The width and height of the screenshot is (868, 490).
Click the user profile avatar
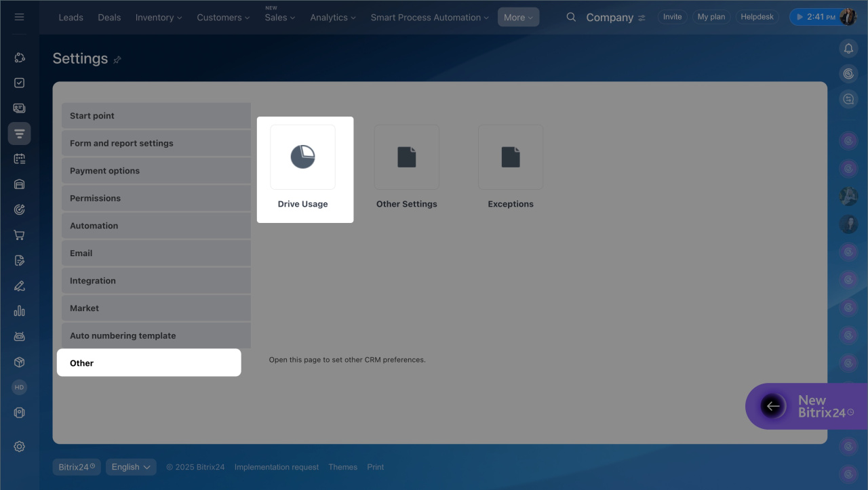point(848,17)
